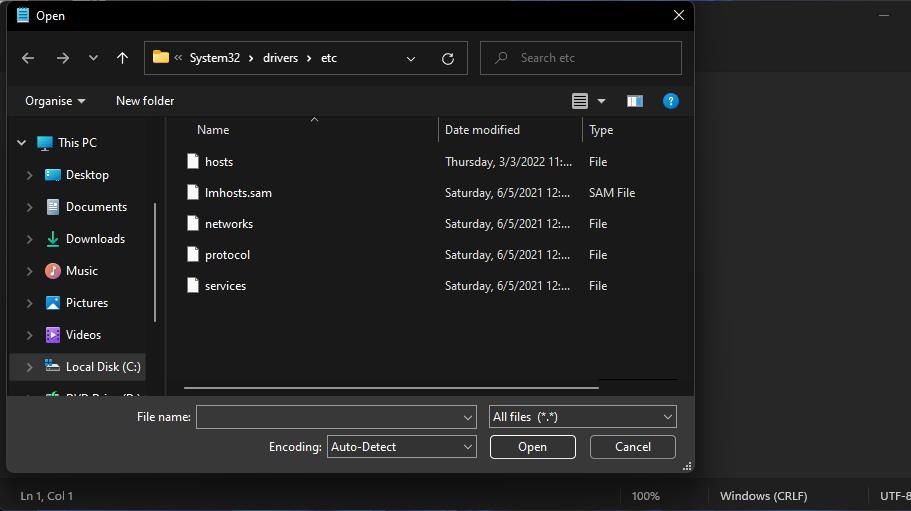The image size is (911, 511).
Task: Click the horizontal scrollbar in file list
Action: pyautogui.click(x=390, y=387)
